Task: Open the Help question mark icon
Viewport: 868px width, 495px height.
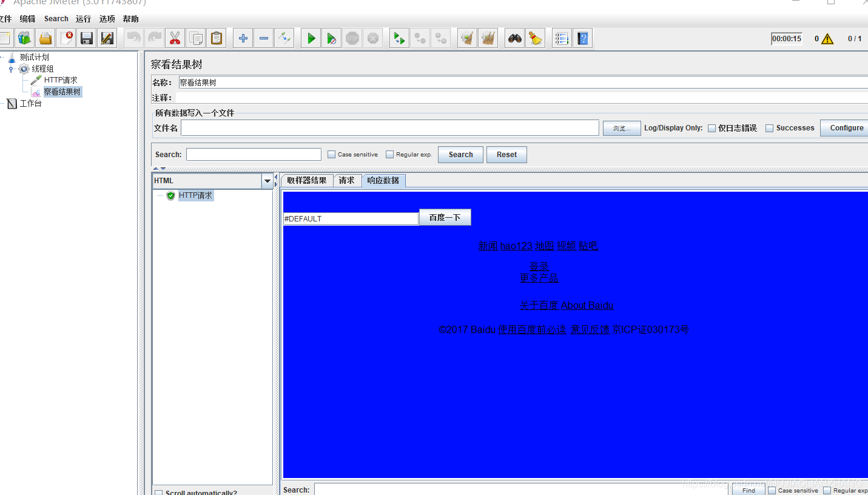Action: coord(583,39)
